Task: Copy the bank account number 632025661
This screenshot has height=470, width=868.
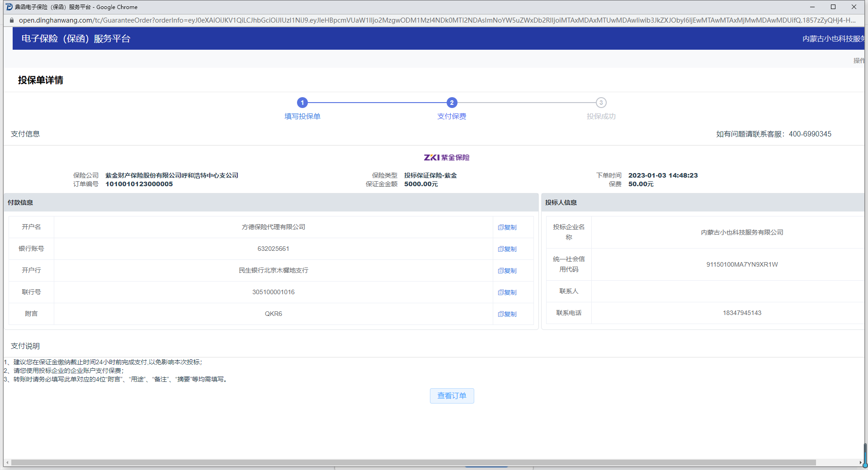Action: tap(507, 249)
